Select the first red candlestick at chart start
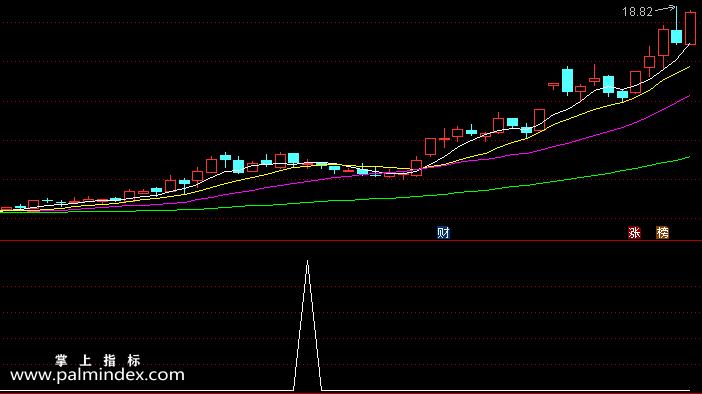 6,209
